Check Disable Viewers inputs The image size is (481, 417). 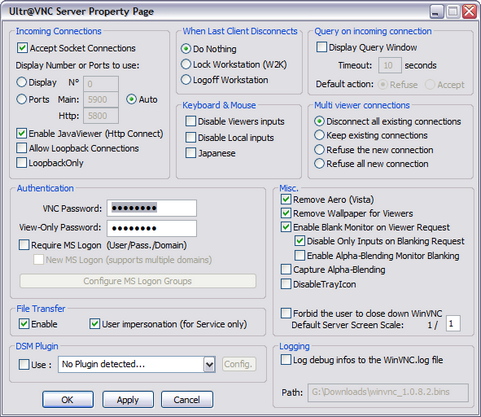[x=191, y=121]
